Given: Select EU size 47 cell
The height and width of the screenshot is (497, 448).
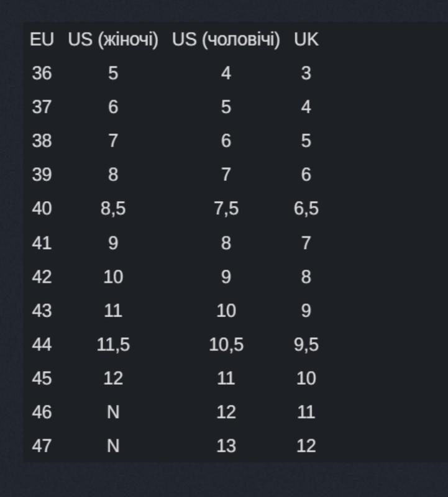Looking at the screenshot, I should tap(42, 446).
